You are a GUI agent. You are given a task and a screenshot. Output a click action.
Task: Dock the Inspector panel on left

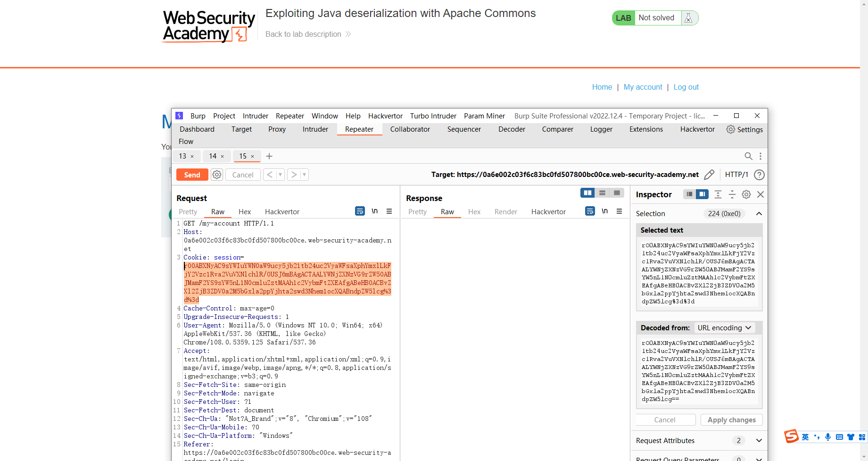[689, 194]
